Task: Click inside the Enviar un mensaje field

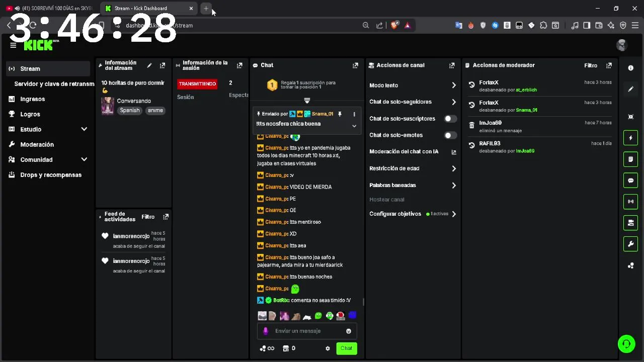Action: click(307, 331)
